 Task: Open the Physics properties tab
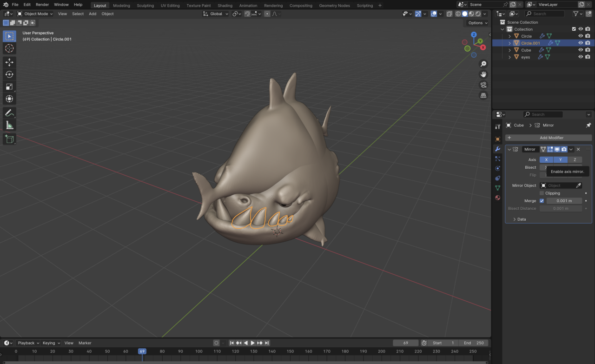pos(497,169)
